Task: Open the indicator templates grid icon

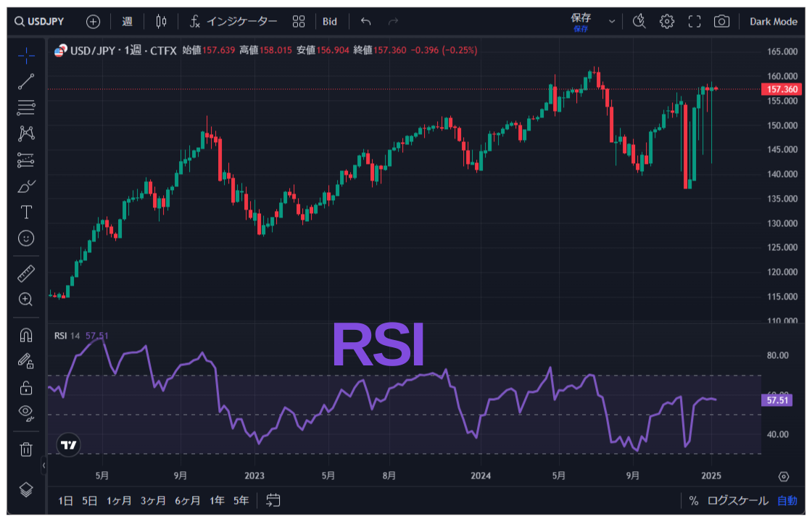Action: (x=299, y=22)
